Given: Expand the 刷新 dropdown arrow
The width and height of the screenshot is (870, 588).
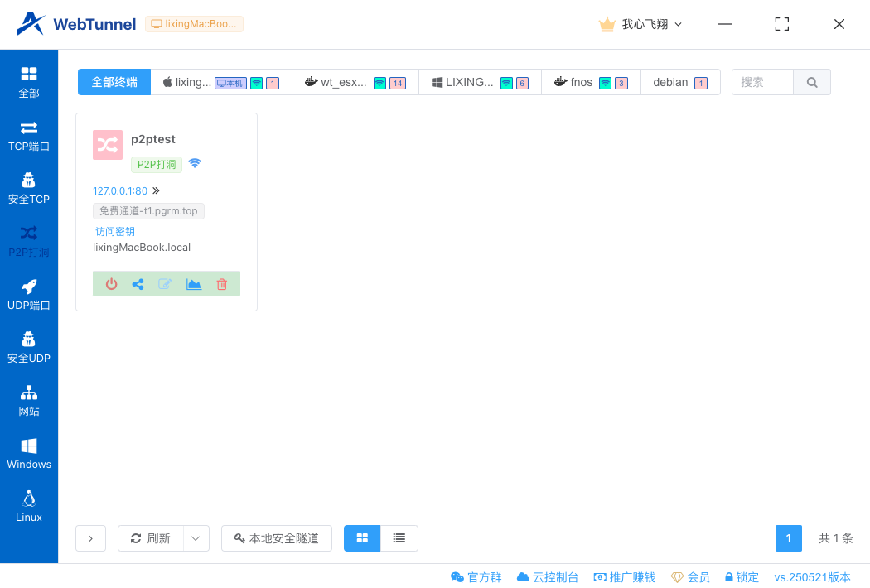Looking at the screenshot, I should point(196,538).
